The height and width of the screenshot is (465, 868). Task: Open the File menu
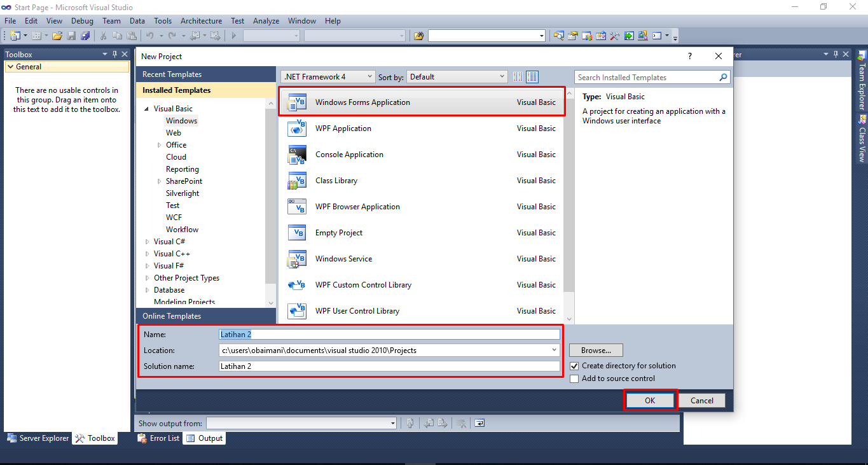(10, 21)
